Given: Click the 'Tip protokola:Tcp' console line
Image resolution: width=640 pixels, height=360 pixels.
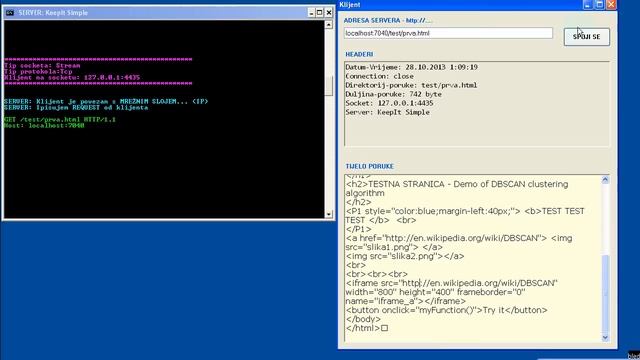Looking at the screenshot, I should [38, 71].
